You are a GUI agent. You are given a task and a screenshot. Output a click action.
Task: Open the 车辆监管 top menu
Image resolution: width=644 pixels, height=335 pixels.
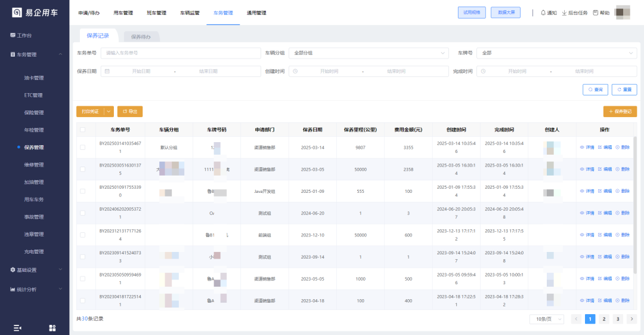190,13
